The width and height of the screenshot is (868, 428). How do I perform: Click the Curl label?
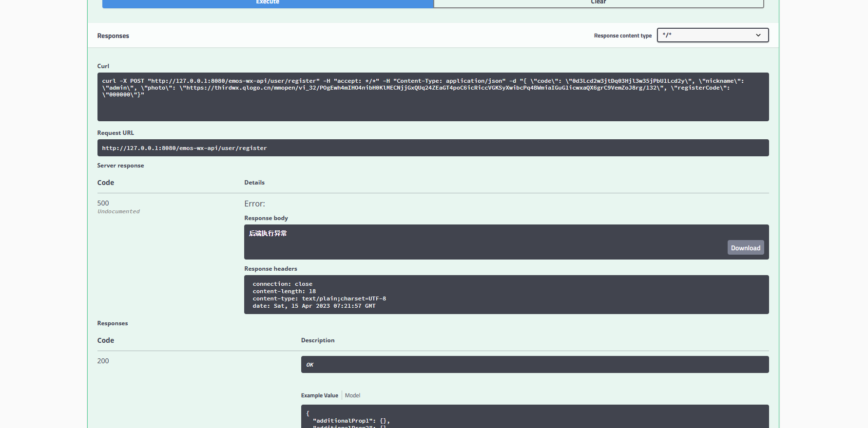(103, 66)
